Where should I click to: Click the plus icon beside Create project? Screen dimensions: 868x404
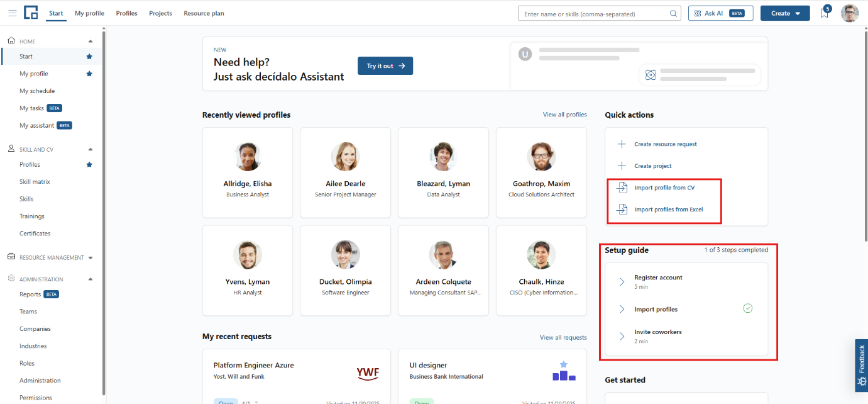pyautogui.click(x=622, y=166)
